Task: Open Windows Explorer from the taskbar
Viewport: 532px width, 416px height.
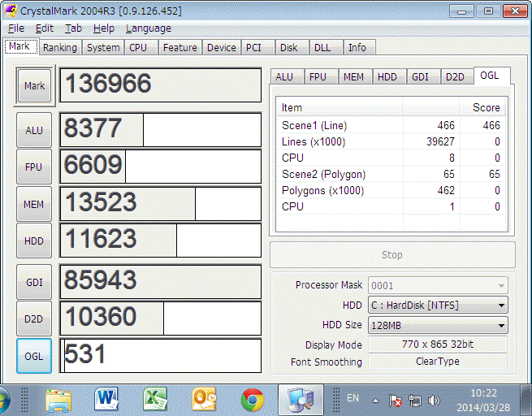Action: click(58, 401)
